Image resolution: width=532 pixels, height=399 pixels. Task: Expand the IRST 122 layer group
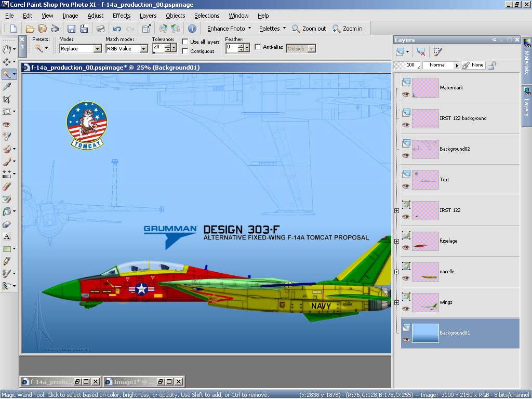tap(396, 211)
